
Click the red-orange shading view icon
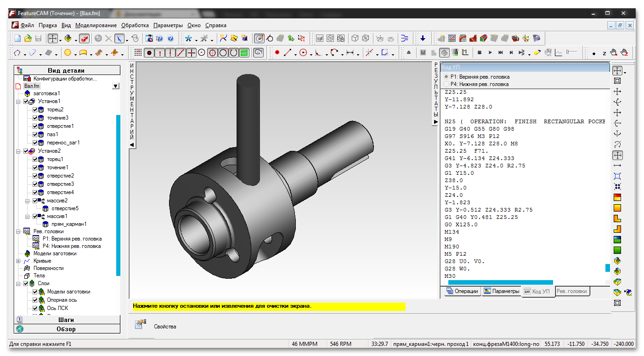coord(617,197)
